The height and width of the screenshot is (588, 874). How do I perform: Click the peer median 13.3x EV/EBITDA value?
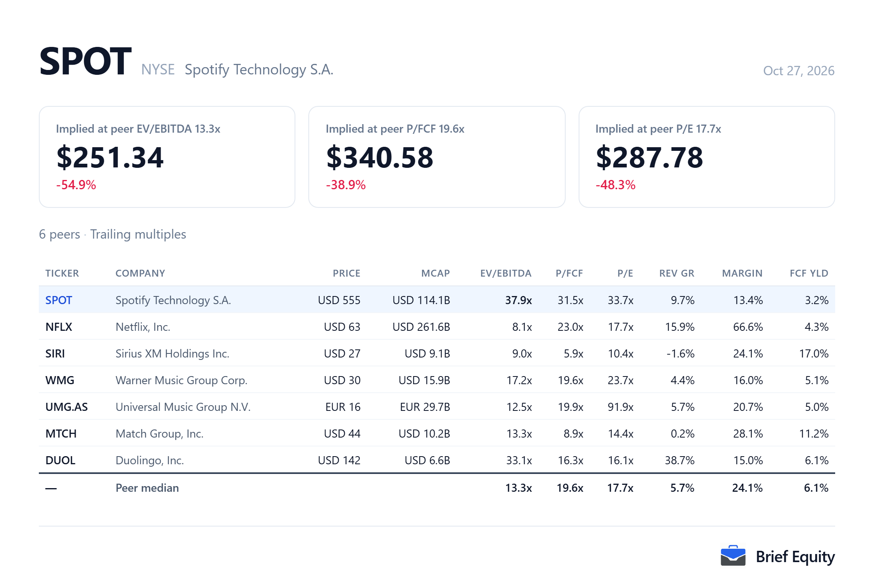(518, 488)
